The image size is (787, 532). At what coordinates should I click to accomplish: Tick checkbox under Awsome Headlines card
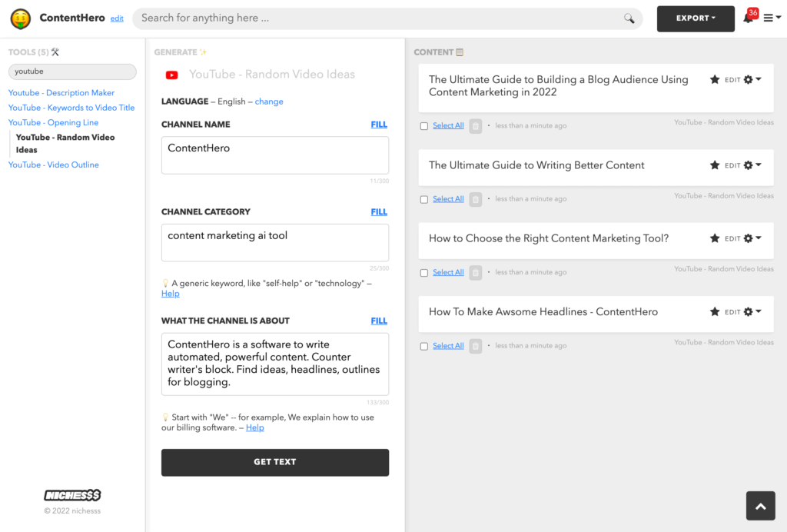pyautogui.click(x=424, y=346)
